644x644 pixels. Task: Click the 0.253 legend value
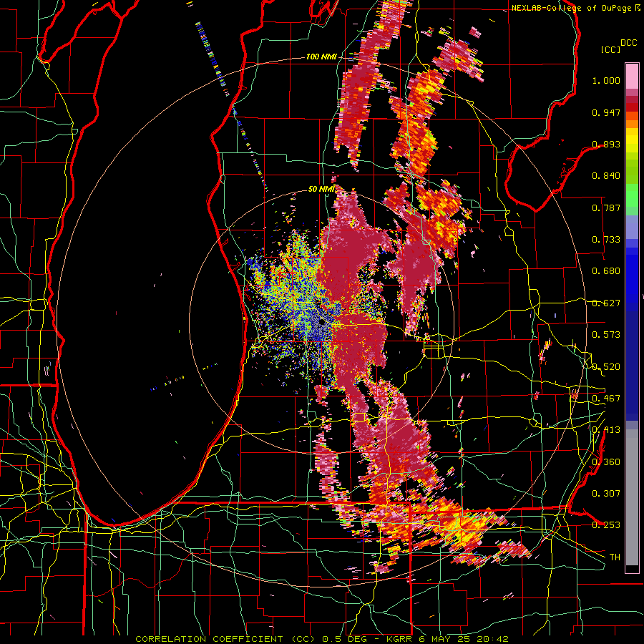click(606, 525)
